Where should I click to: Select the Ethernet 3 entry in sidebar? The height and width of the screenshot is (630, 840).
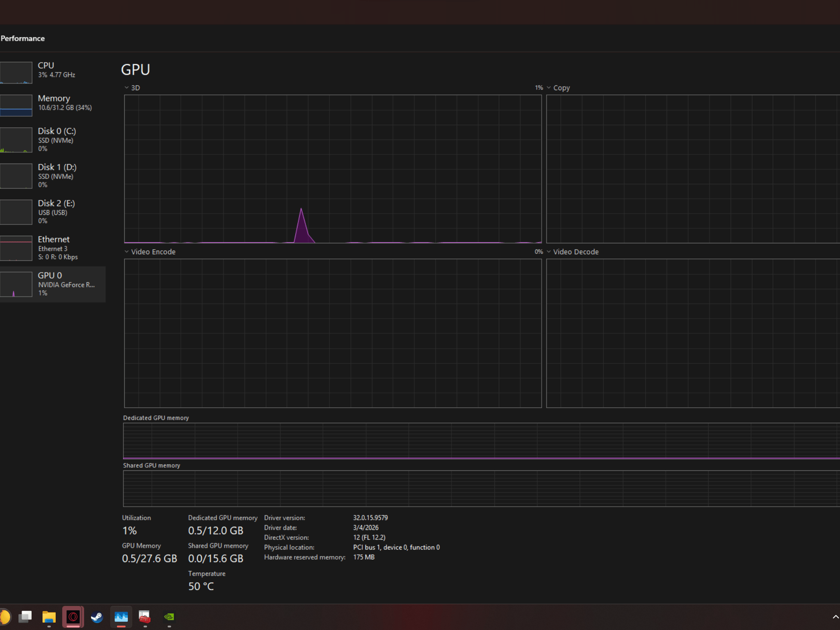(52, 248)
